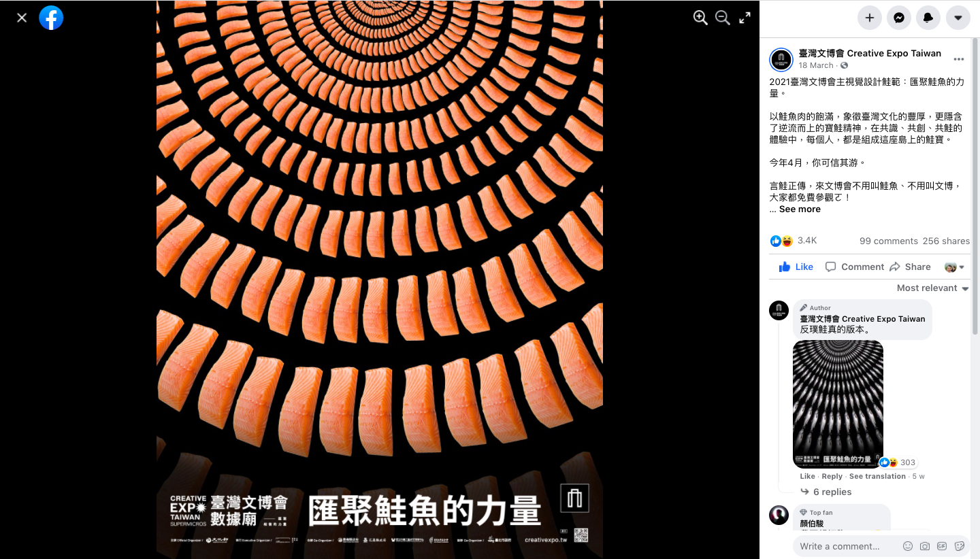Choose who to comment as
The image size is (980, 559).
tap(955, 267)
